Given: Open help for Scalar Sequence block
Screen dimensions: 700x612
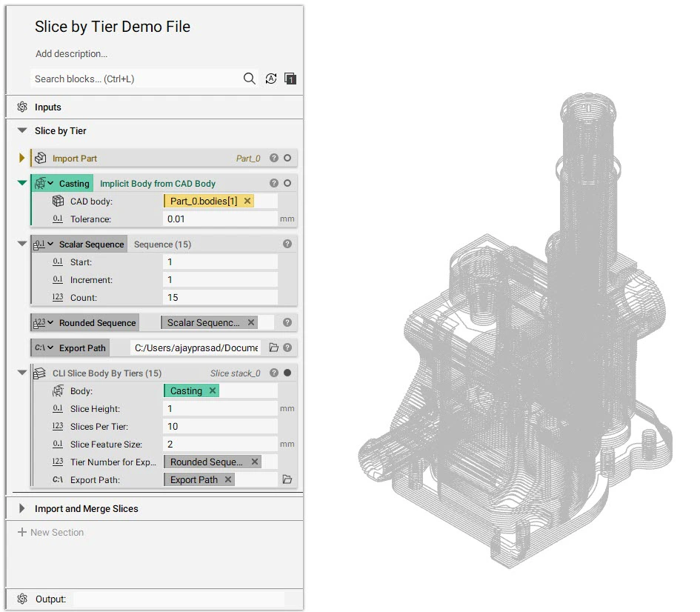Looking at the screenshot, I should [x=287, y=244].
